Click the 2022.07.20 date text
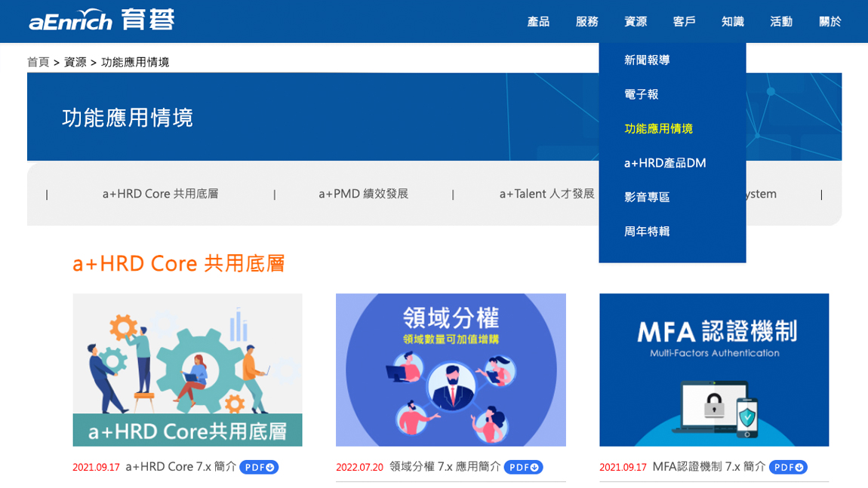The height and width of the screenshot is (488, 868). (359, 468)
